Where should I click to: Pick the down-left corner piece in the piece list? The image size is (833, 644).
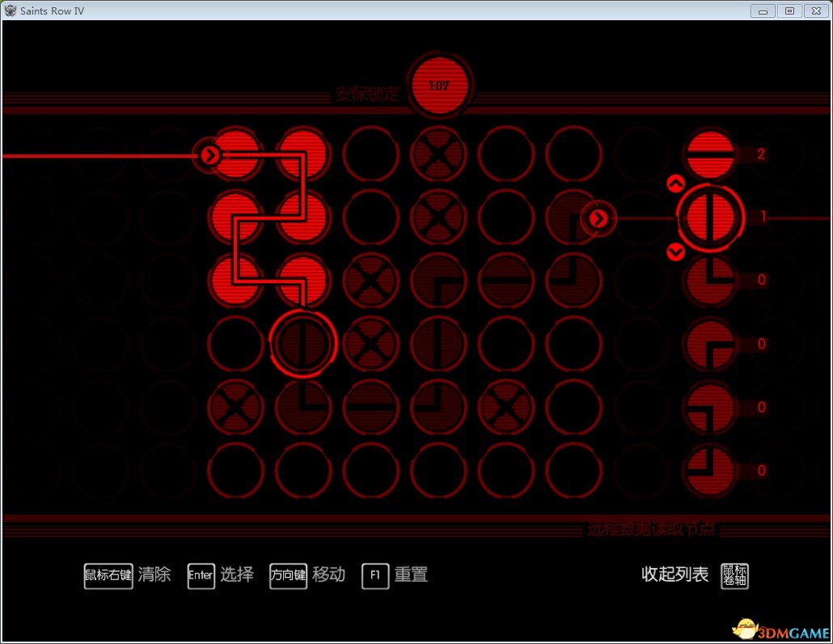pyautogui.click(x=710, y=407)
